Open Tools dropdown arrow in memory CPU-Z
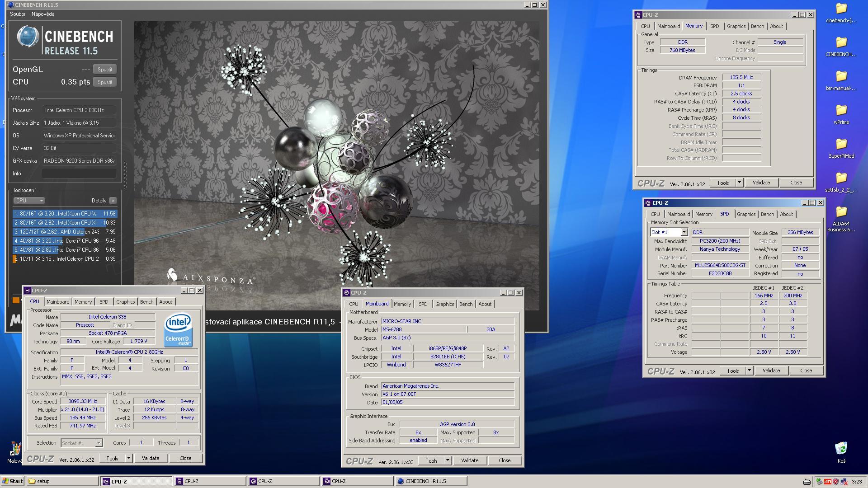 click(739, 183)
